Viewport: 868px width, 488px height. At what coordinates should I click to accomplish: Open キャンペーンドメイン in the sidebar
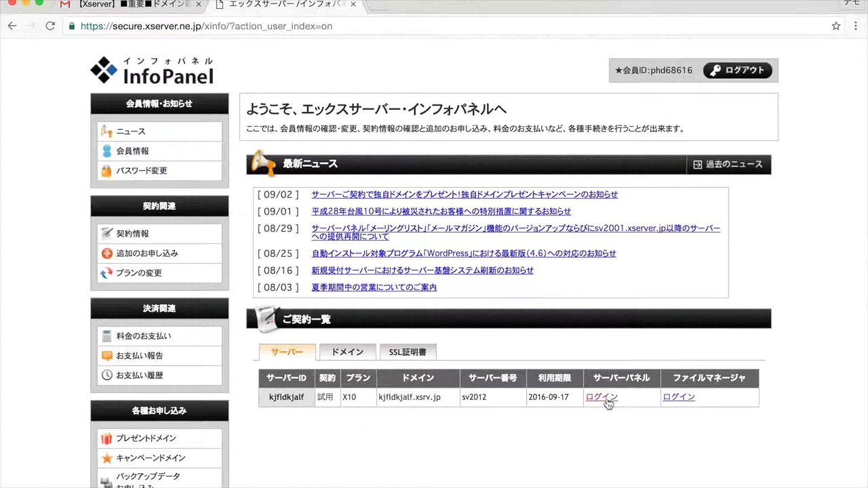coord(159,457)
